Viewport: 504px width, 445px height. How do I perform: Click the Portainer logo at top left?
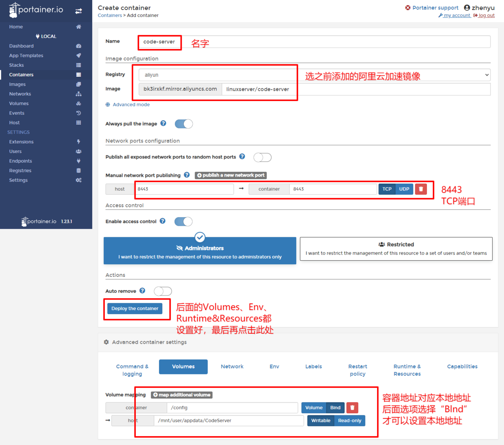coord(36,10)
